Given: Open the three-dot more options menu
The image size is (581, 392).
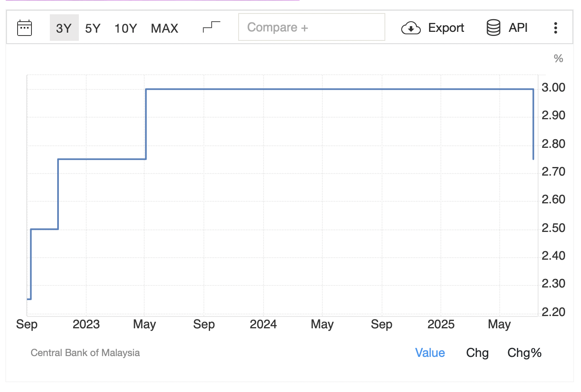Looking at the screenshot, I should (x=555, y=28).
